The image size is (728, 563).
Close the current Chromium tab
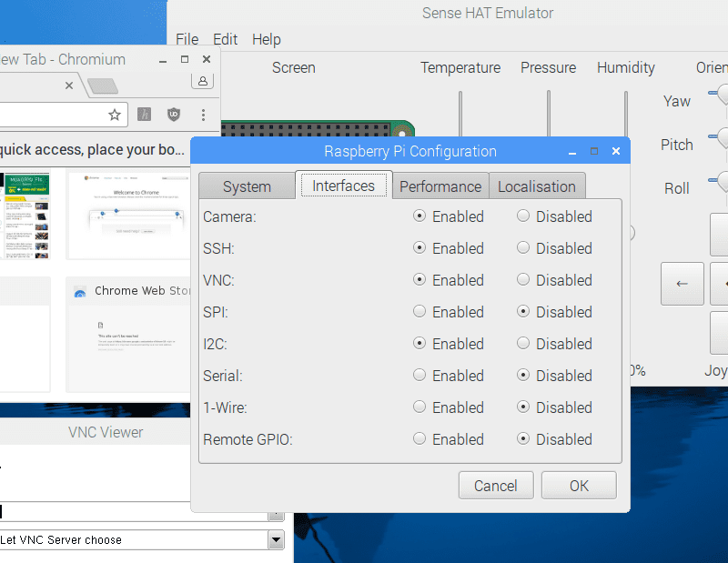click(x=68, y=85)
